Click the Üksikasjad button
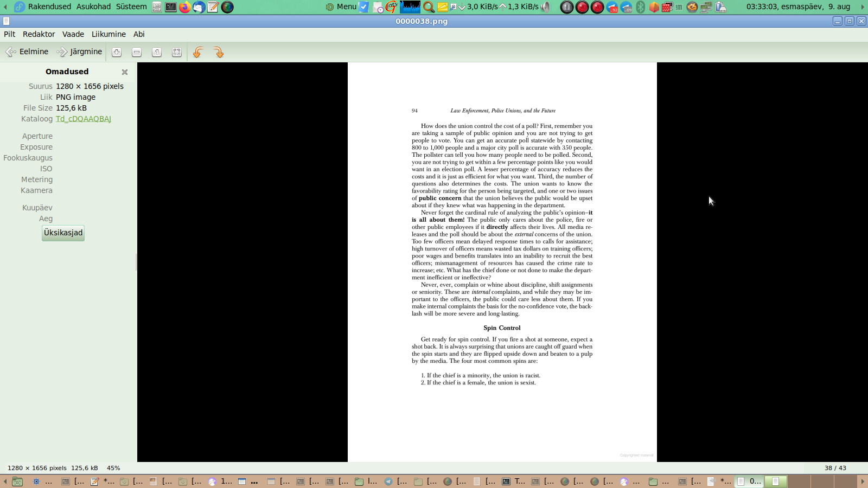Viewport: 868px width, 488px height. coord(63,233)
